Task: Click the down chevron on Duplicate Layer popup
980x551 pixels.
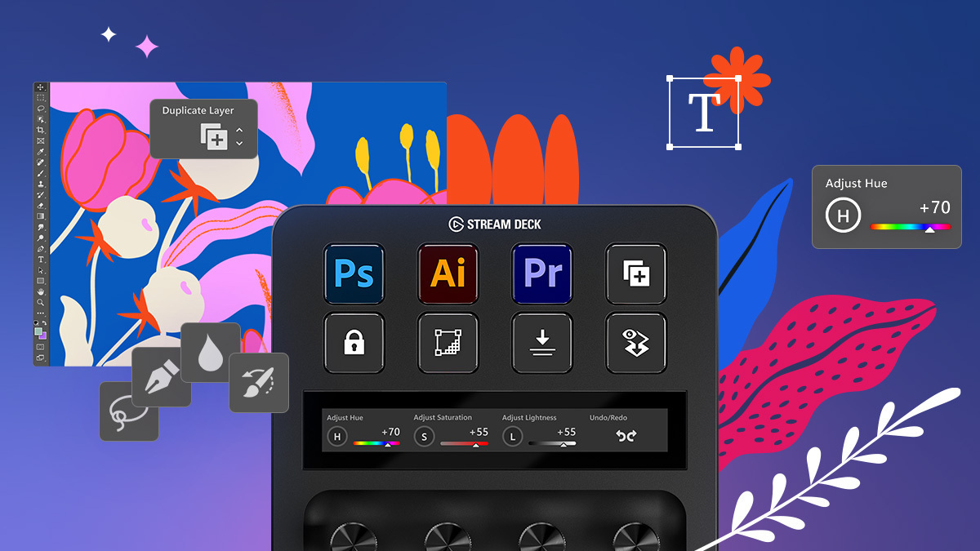Action: pyautogui.click(x=239, y=143)
